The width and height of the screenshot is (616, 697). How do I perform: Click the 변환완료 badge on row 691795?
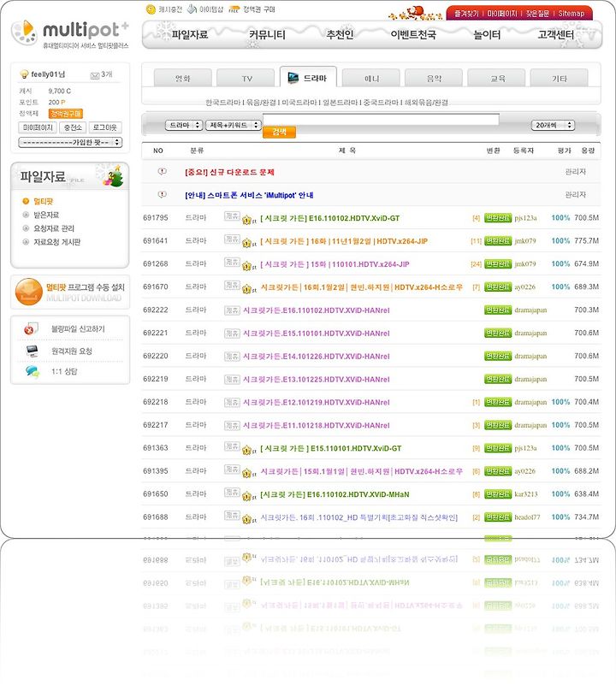[x=498, y=218]
